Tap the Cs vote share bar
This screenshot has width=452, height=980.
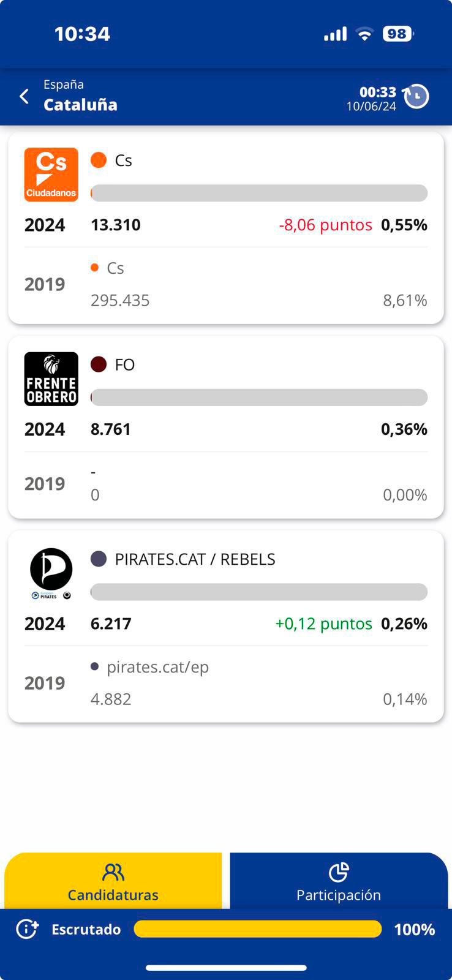coord(259,193)
